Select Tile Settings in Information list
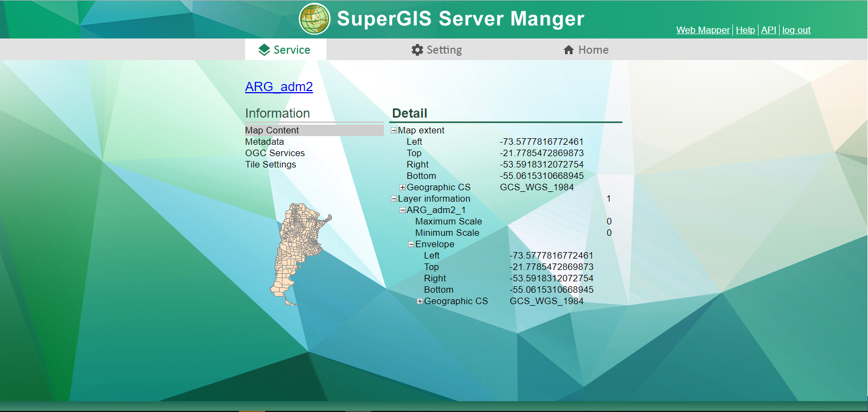The width and height of the screenshot is (868, 412). [x=271, y=164]
